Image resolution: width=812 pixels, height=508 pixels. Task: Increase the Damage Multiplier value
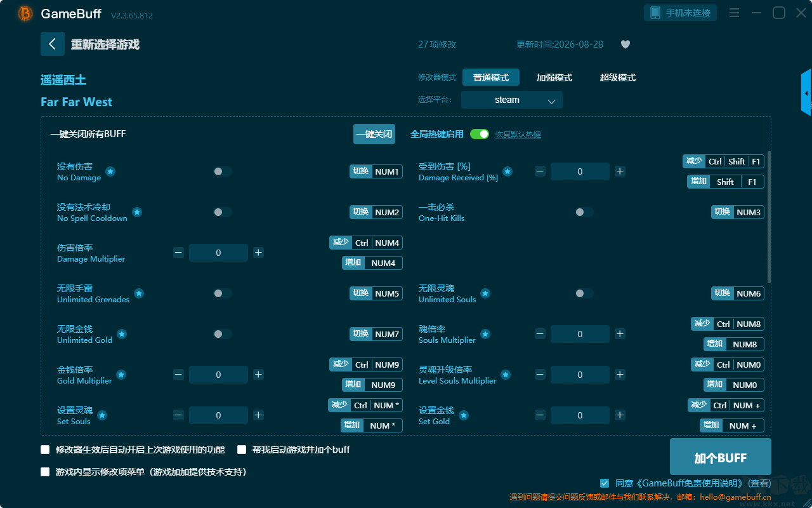point(258,253)
